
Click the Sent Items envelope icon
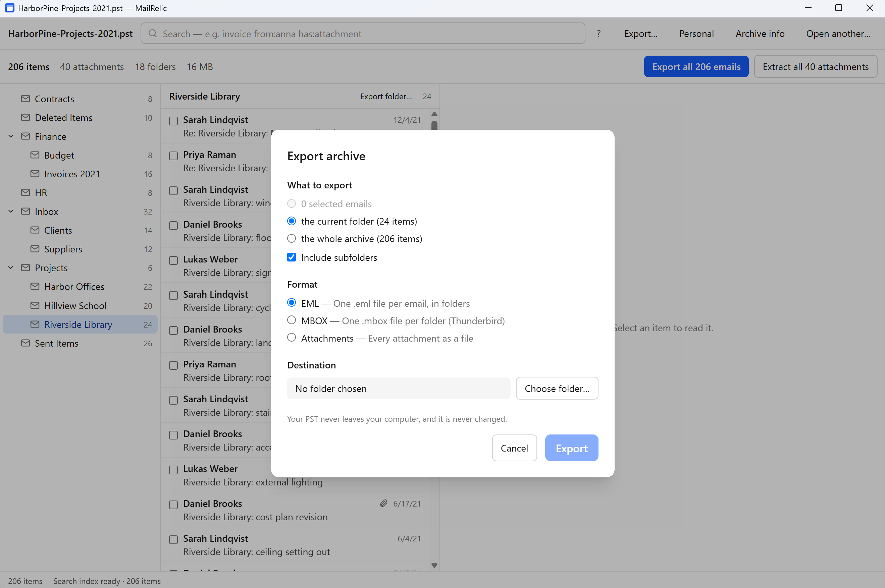pos(25,343)
